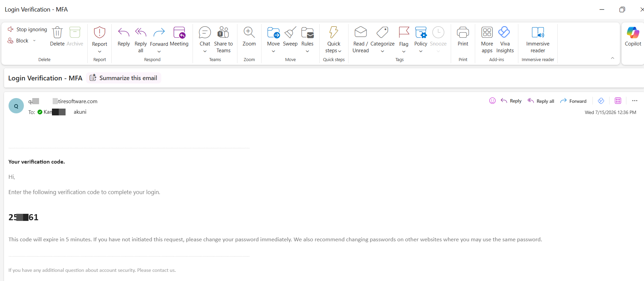Add a reaction with the smiley icon
The width and height of the screenshot is (644, 281).
(x=492, y=101)
